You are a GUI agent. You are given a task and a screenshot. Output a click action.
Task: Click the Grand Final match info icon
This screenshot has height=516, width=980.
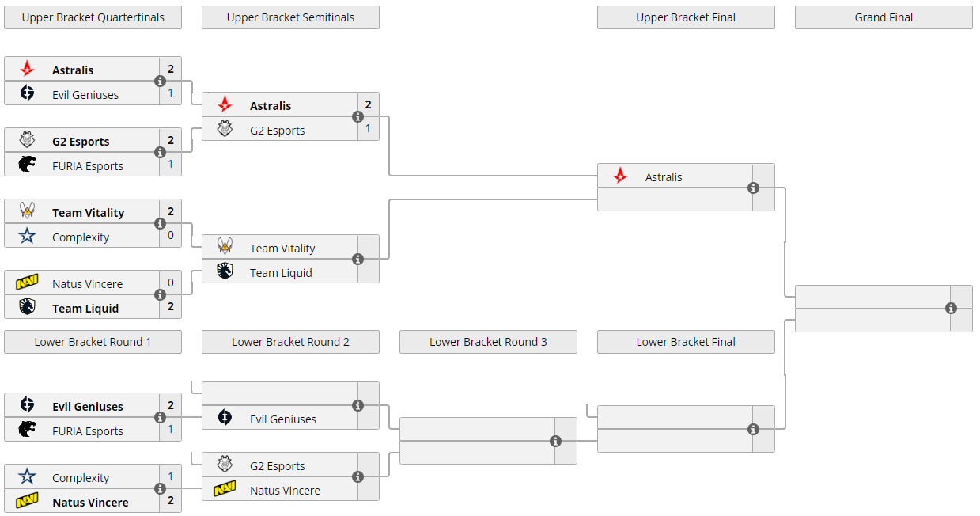point(951,309)
